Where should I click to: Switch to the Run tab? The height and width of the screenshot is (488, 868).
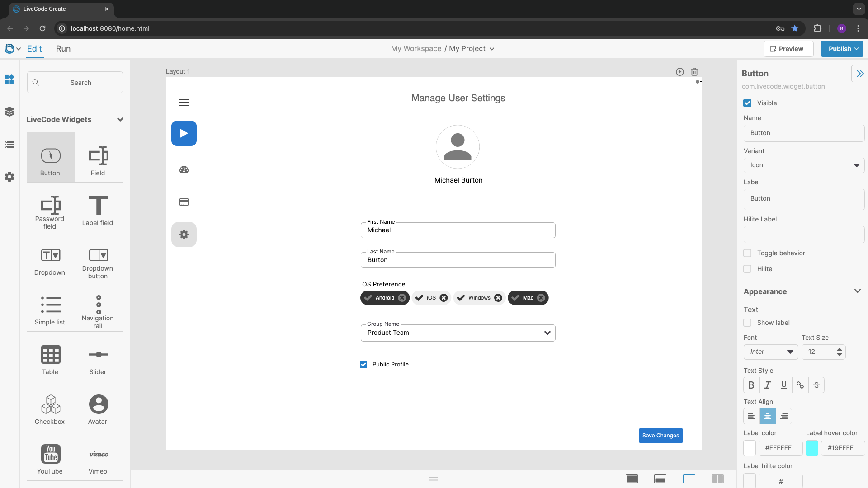pos(63,49)
